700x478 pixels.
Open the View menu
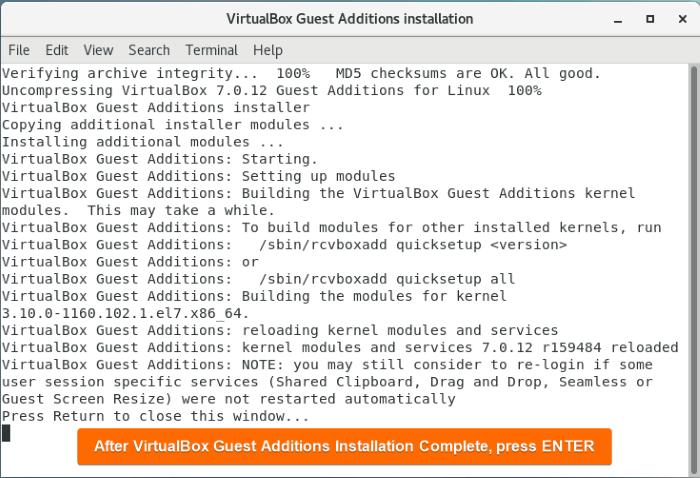(98, 50)
